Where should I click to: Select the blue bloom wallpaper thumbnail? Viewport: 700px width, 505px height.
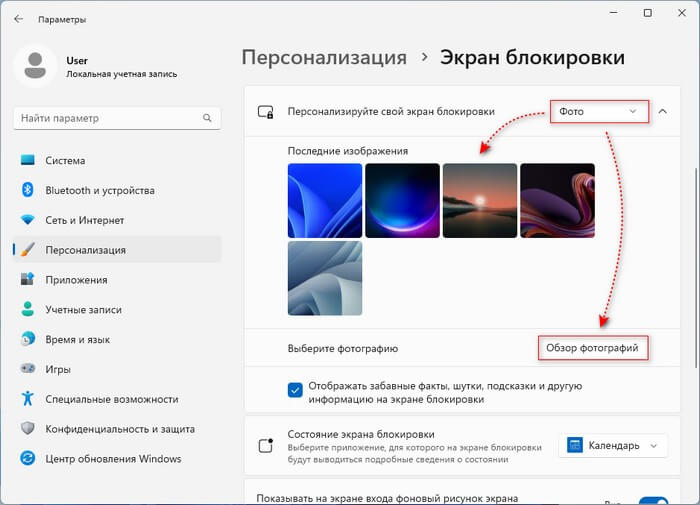click(x=325, y=200)
